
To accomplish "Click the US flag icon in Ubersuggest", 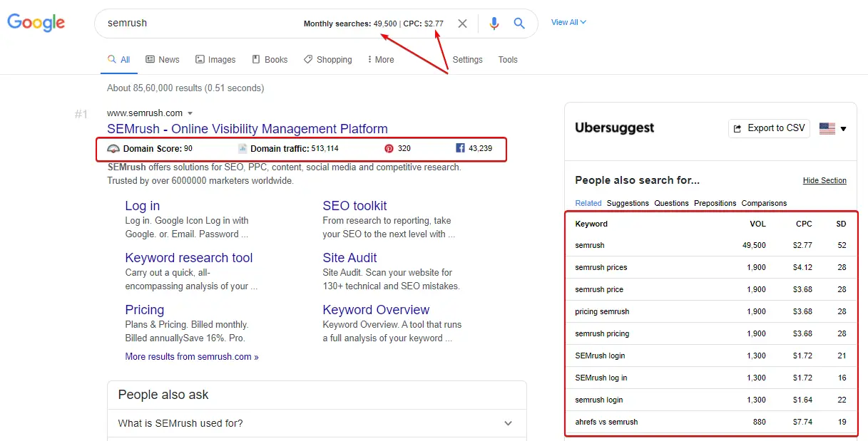I will coord(827,129).
